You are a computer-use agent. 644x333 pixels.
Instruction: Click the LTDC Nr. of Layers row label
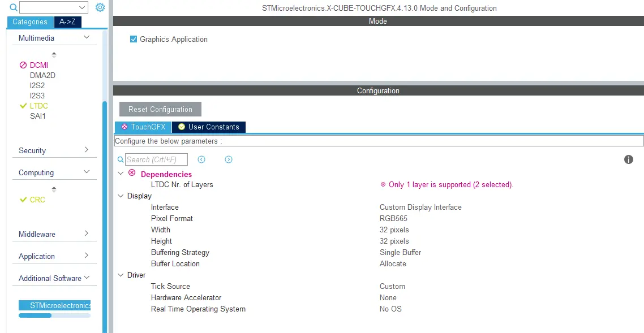click(x=182, y=184)
